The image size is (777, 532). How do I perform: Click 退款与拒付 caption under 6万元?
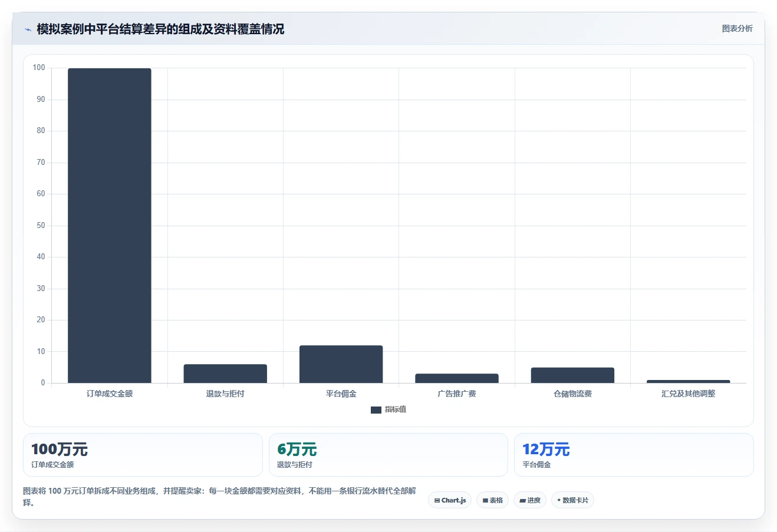coord(295,465)
